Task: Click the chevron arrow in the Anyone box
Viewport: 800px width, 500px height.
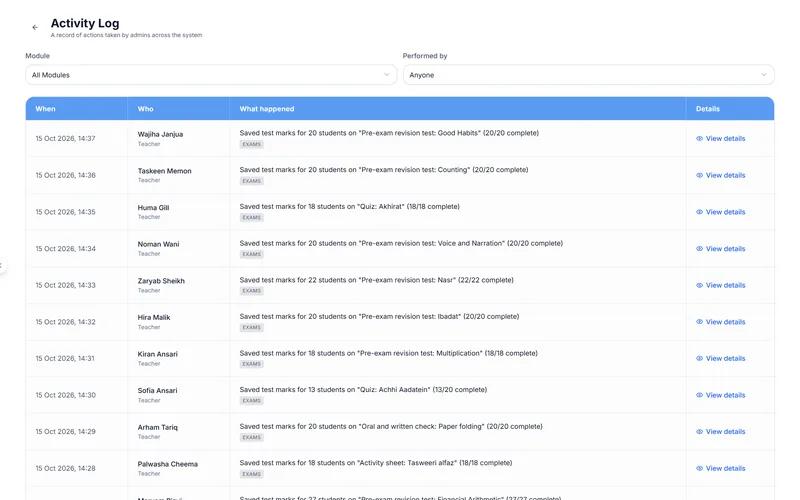Action: (x=764, y=75)
